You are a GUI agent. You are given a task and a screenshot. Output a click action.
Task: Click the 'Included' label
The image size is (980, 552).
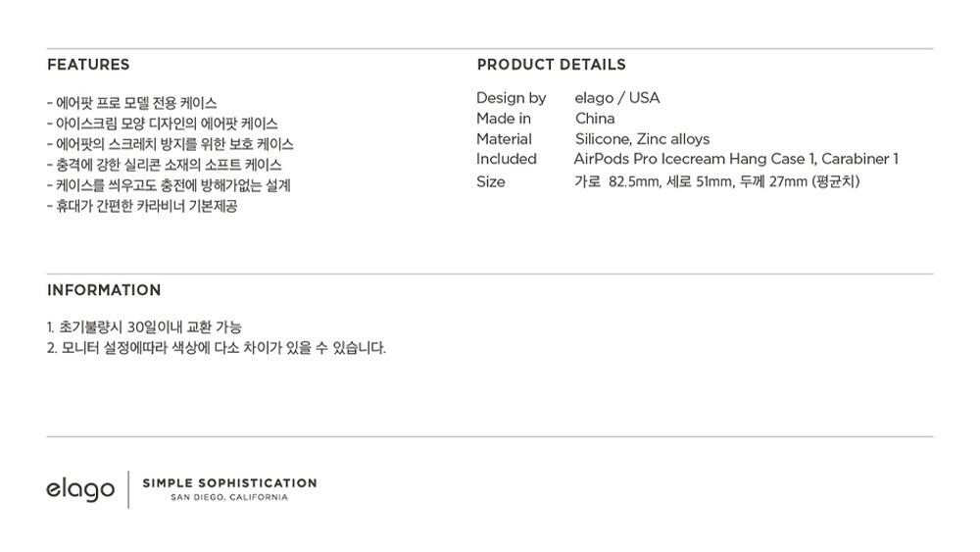[x=507, y=159]
